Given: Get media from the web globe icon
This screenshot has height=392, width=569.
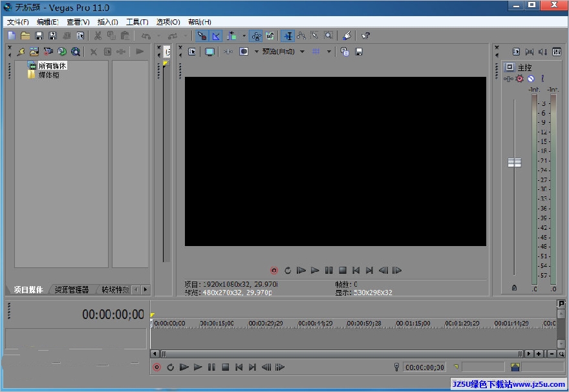Looking at the screenshot, I should point(76,52).
